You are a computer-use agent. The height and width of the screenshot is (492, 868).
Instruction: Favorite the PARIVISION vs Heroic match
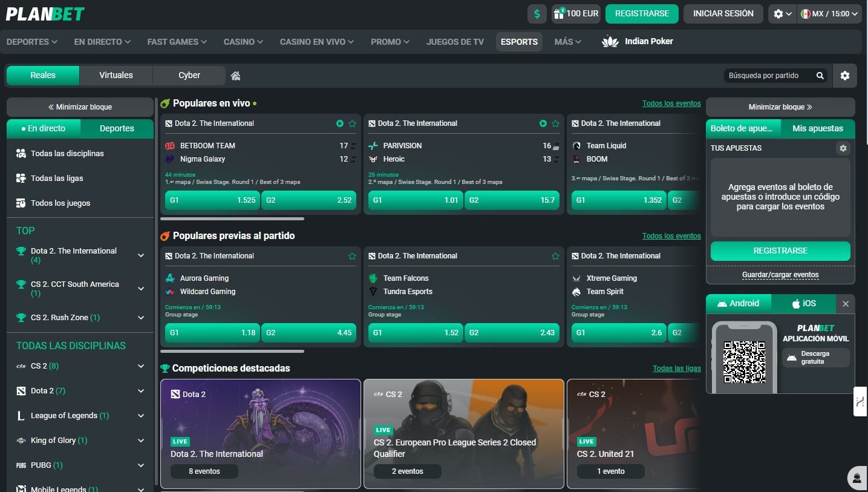coord(555,123)
